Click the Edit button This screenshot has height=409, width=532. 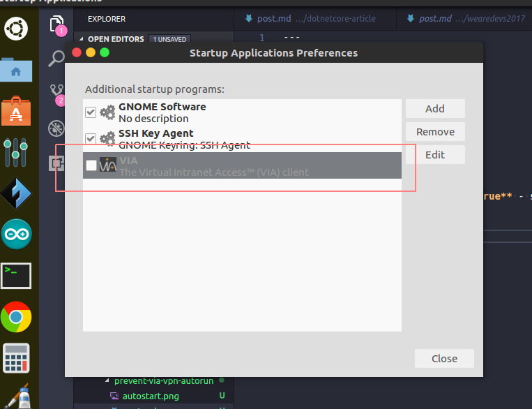pyautogui.click(x=435, y=155)
